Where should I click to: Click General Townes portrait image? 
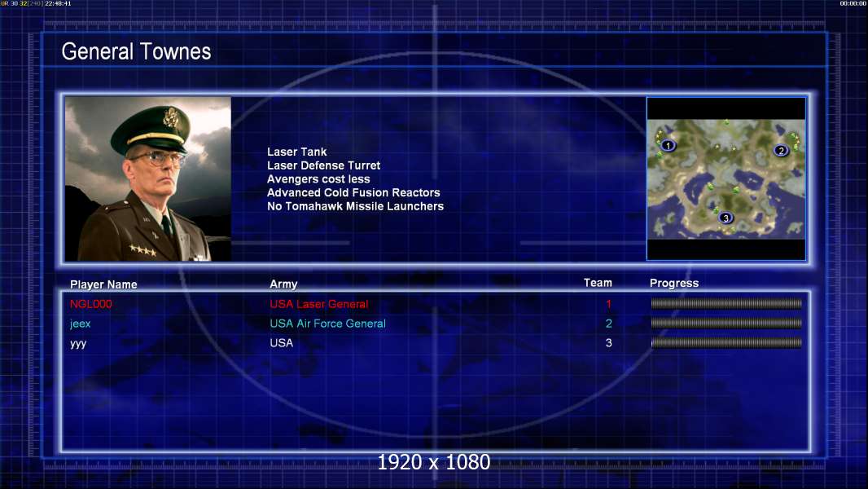[x=148, y=178]
